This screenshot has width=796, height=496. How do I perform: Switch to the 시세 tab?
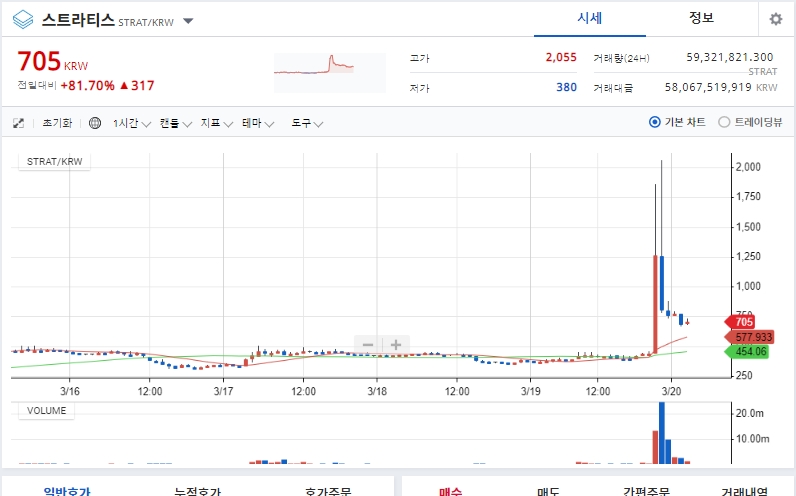[x=589, y=18]
